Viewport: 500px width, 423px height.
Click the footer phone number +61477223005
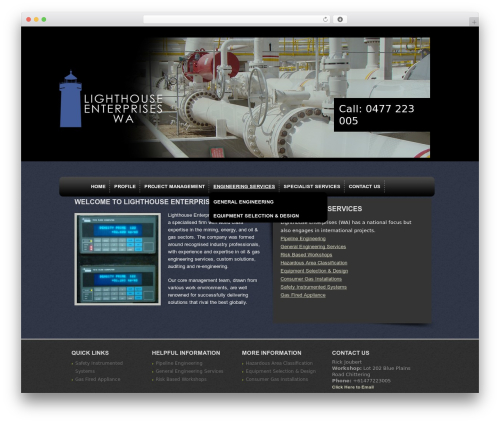point(372,381)
